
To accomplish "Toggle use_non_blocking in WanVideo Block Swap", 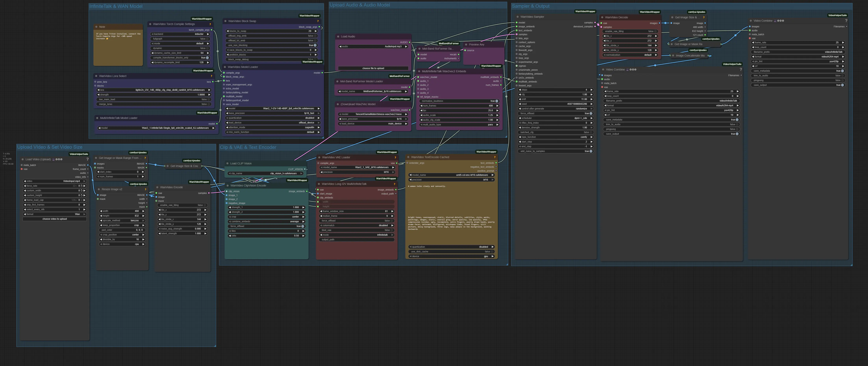I will coord(315,45).
